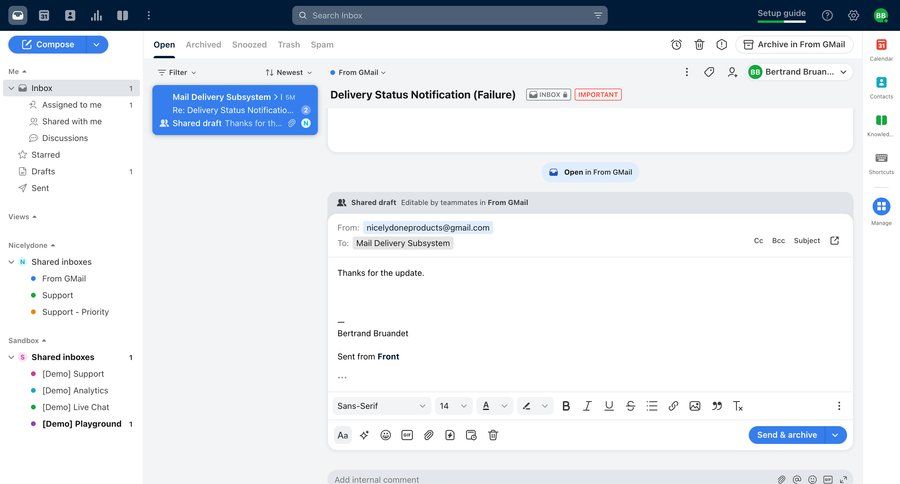Apply italic formatting
Image resolution: width=900 pixels, height=484 pixels.
click(587, 406)
